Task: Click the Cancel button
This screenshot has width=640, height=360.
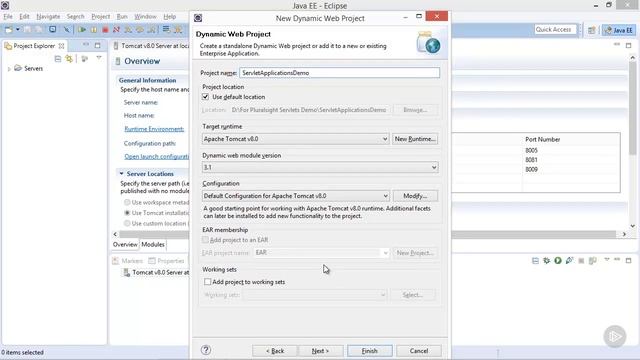Action: 419,351
